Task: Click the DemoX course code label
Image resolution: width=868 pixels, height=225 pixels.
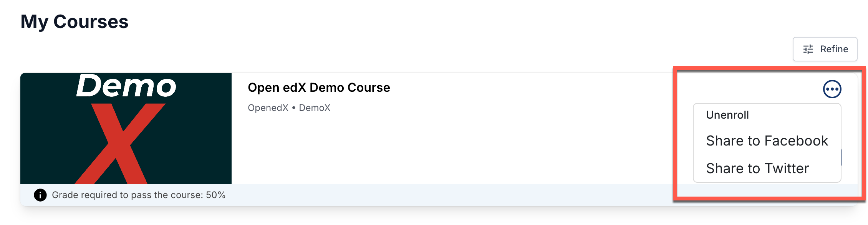Action: click(315, 108)
